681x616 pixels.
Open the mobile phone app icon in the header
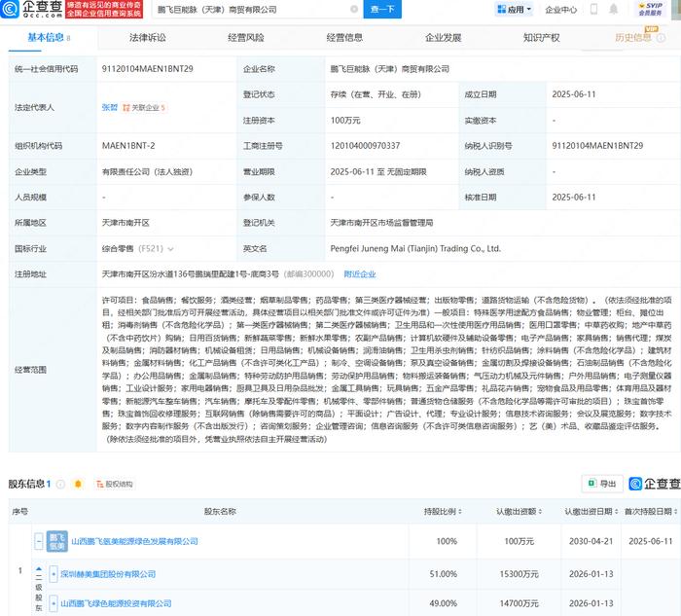pyautogui.click(x=593, y=9)
